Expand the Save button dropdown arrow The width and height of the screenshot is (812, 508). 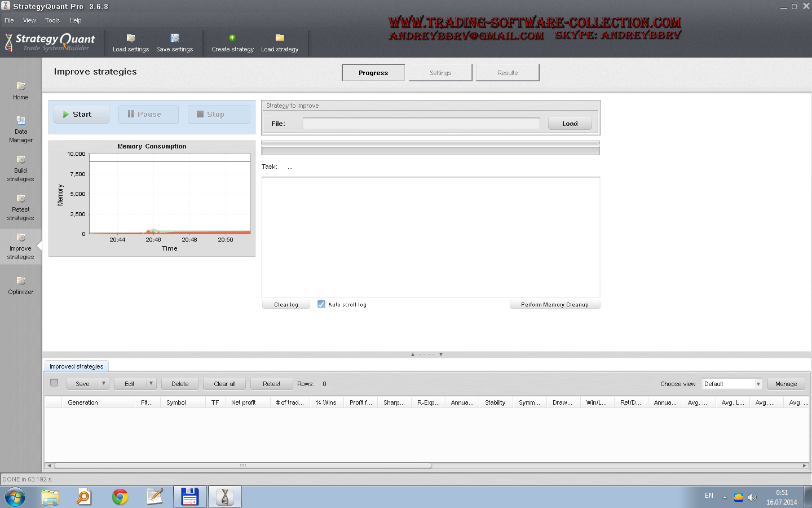click(x=104, y=384)
